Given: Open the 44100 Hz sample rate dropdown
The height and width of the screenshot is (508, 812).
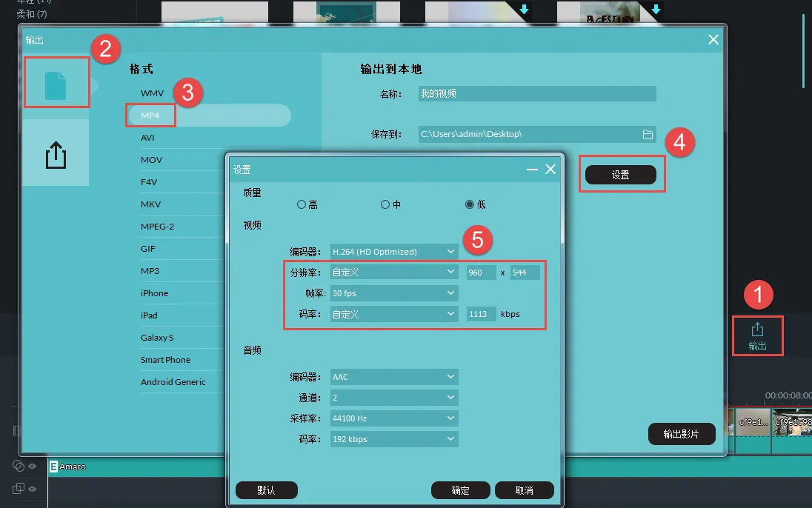Looking at the screenshot, I should 393,418.
